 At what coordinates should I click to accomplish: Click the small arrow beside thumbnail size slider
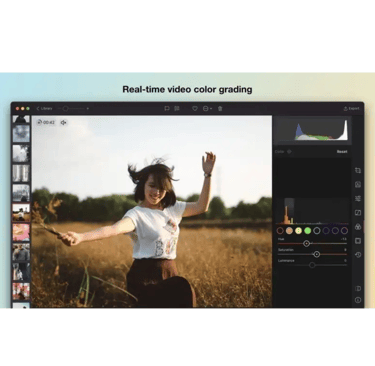click(88, 108)
